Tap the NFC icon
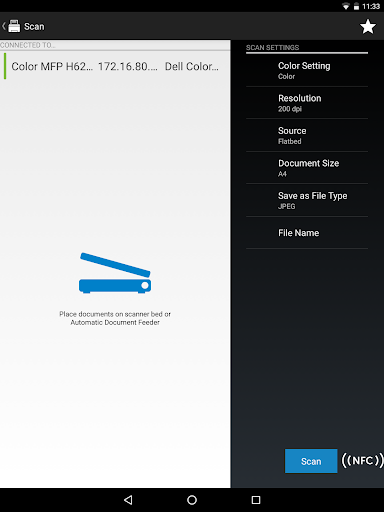The image size is (384, 512). tap(362, 461)
